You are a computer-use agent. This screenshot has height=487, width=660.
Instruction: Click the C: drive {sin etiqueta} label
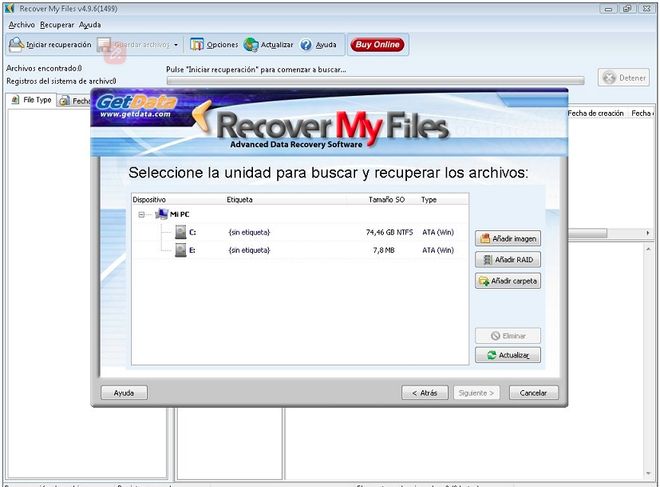[249, 232]
